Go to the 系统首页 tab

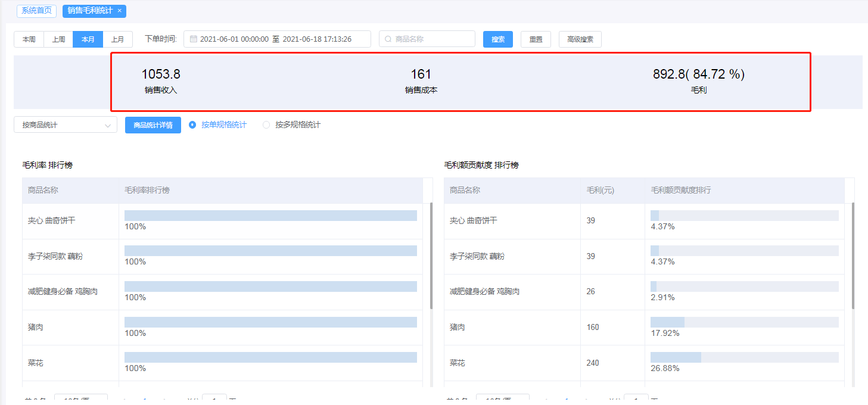pos(36,11)
